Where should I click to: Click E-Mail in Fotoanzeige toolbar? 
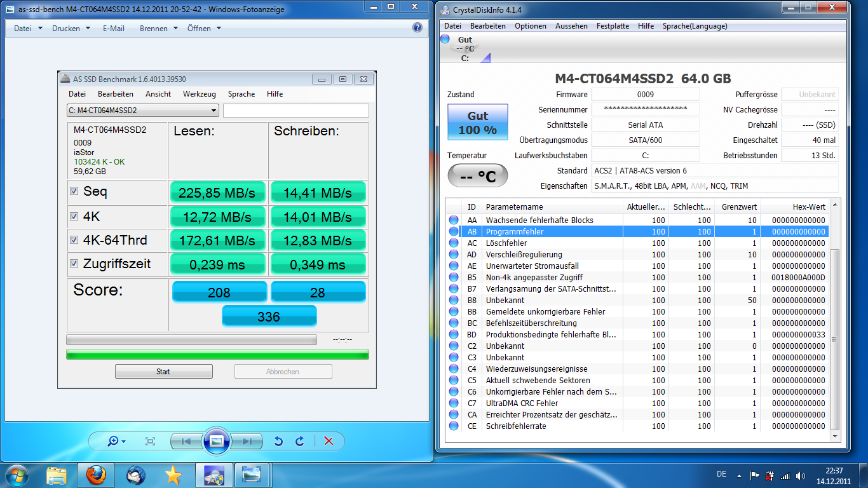pyautogui.click(x=114, y=29)
